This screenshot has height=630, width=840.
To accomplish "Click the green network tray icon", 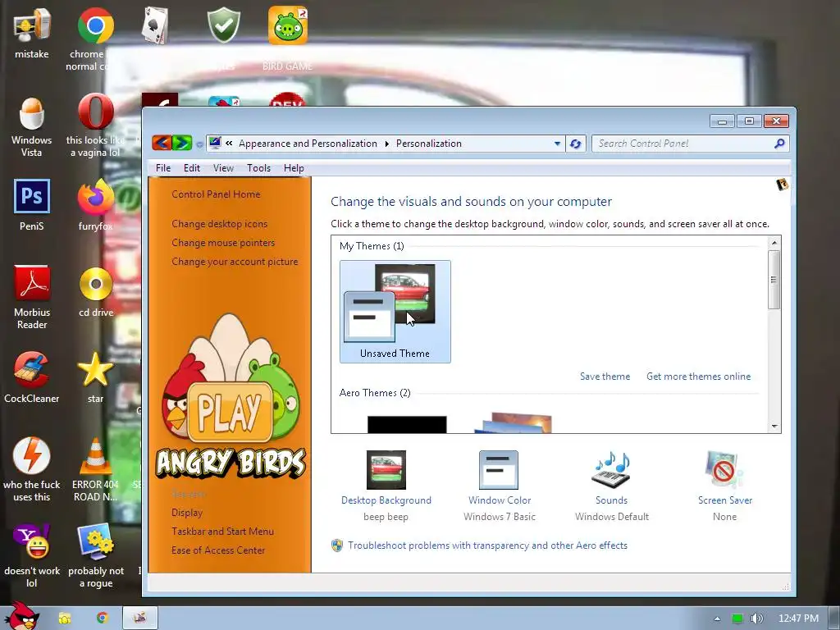I will [737, 619].
